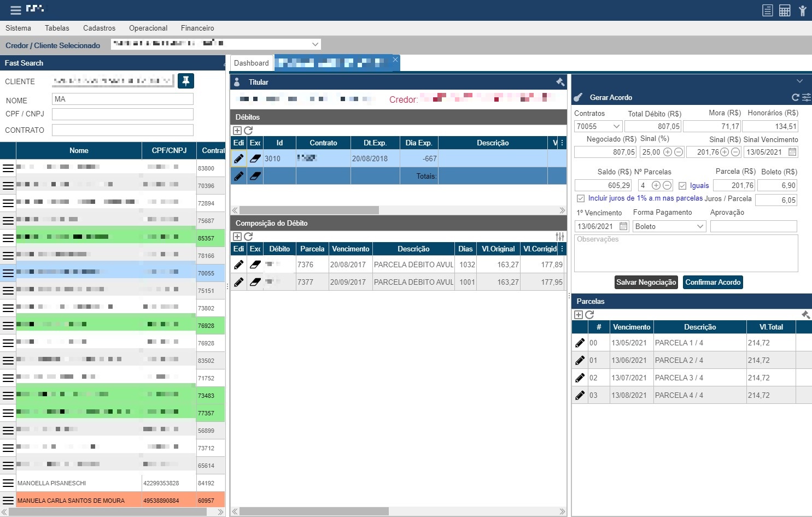This screenshot has height=517, width=812.
Task: Open Forma Pagamento Boleto dropdown
Action: [x=700, y=226]
